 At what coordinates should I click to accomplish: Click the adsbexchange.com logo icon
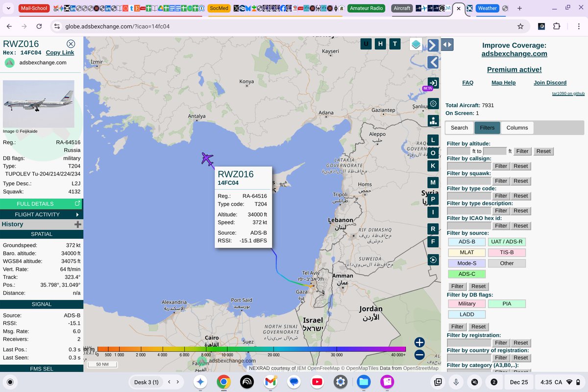9,63
